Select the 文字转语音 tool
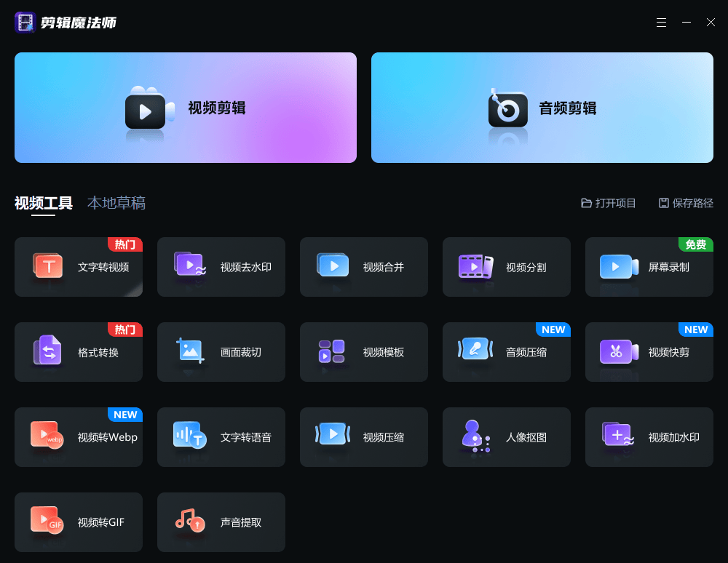728x563 pixels. pos(221,437)
